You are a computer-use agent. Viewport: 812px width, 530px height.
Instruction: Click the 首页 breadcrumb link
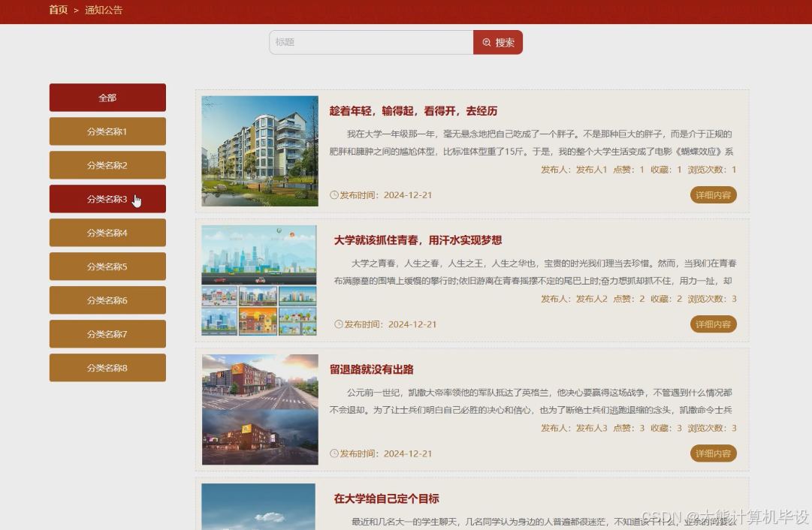[58, 10]
